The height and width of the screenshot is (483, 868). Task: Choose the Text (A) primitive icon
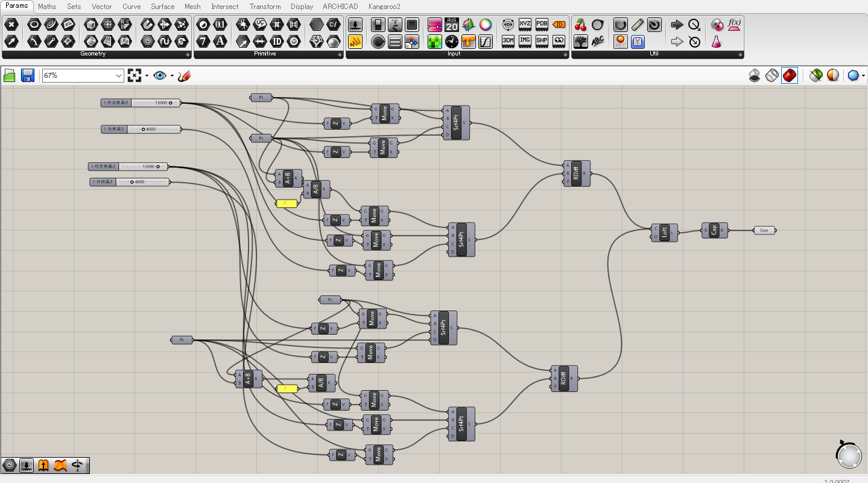pos(220,42)
